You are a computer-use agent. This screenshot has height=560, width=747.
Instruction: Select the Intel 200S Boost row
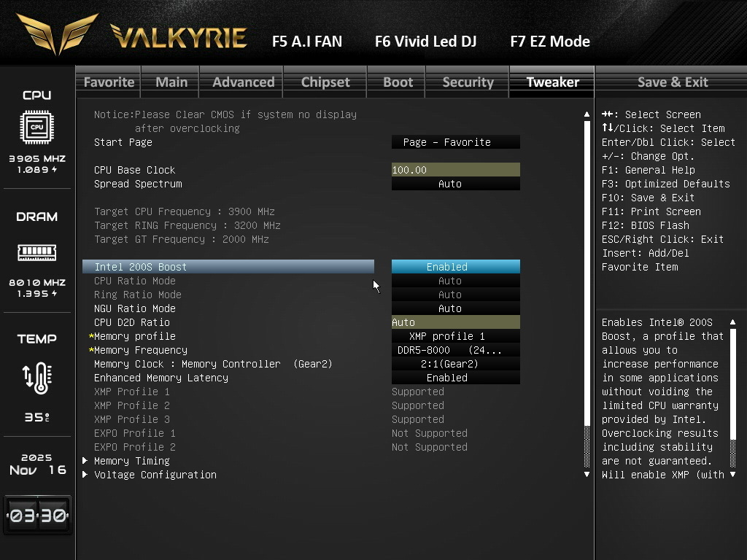pyautogui.click(x=228, y=267)
